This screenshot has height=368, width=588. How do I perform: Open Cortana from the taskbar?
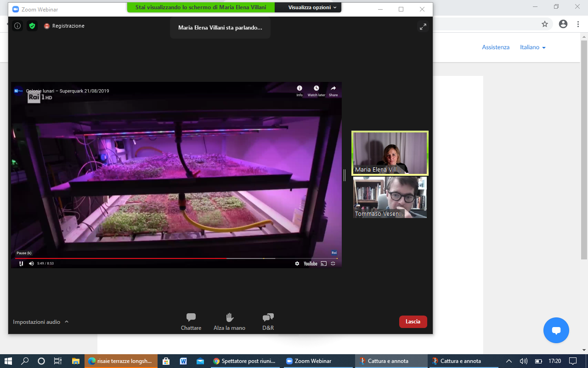click(x=41, y=361)
